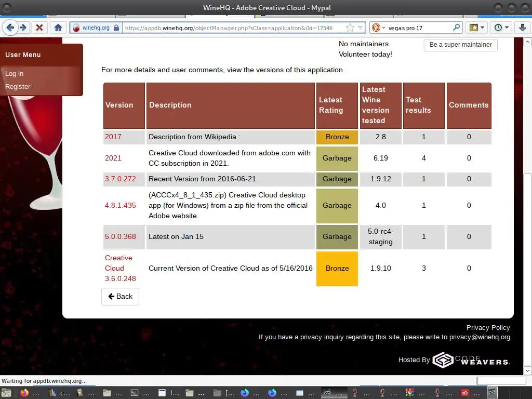This screenshot has height=399, width=532.
Task: Click the 'Latest Wine version tested' header
Action: click(381, 105)
